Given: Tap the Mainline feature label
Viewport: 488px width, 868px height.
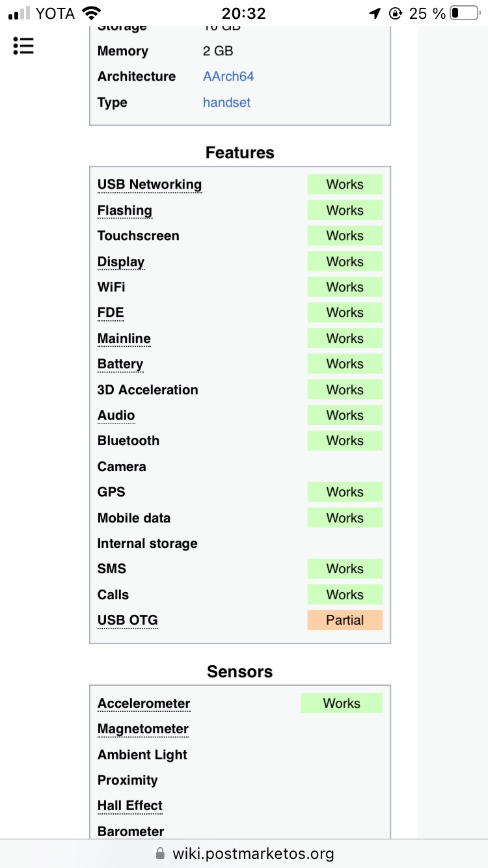Looking at the screenshot, I should point(124,339).
